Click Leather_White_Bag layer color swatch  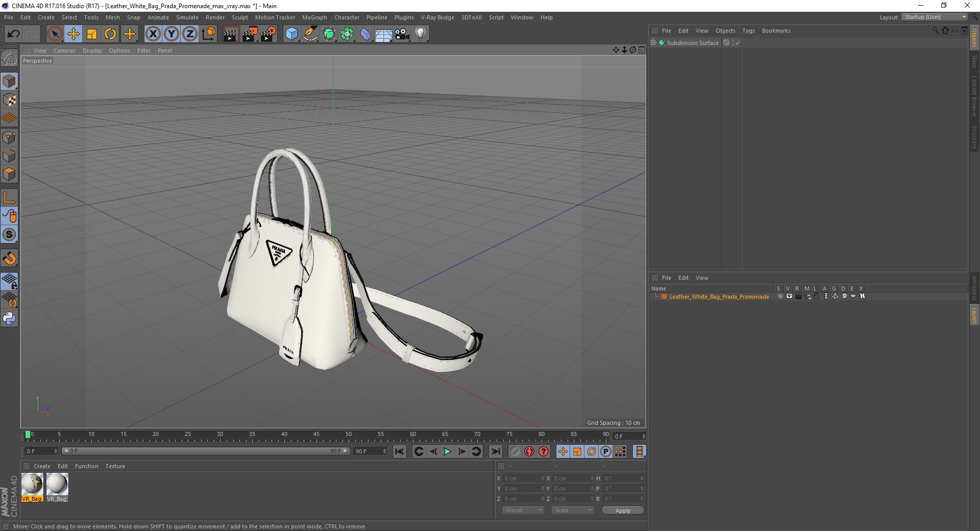(664, 297)
